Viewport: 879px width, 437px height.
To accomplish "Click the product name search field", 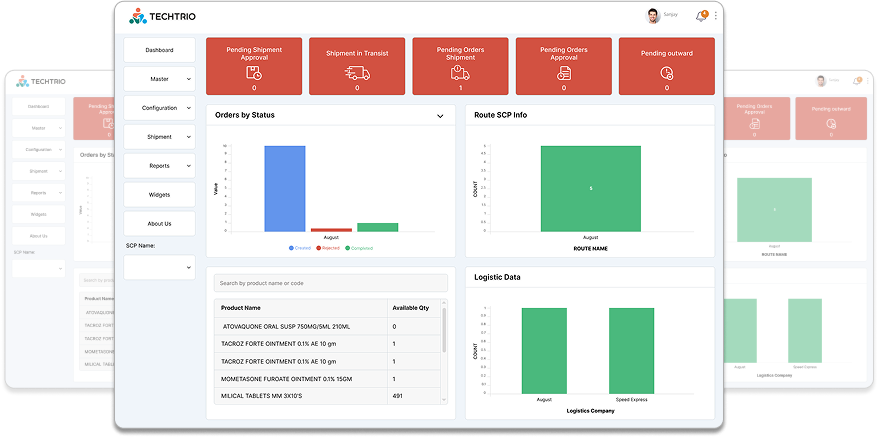I will 330,284.
